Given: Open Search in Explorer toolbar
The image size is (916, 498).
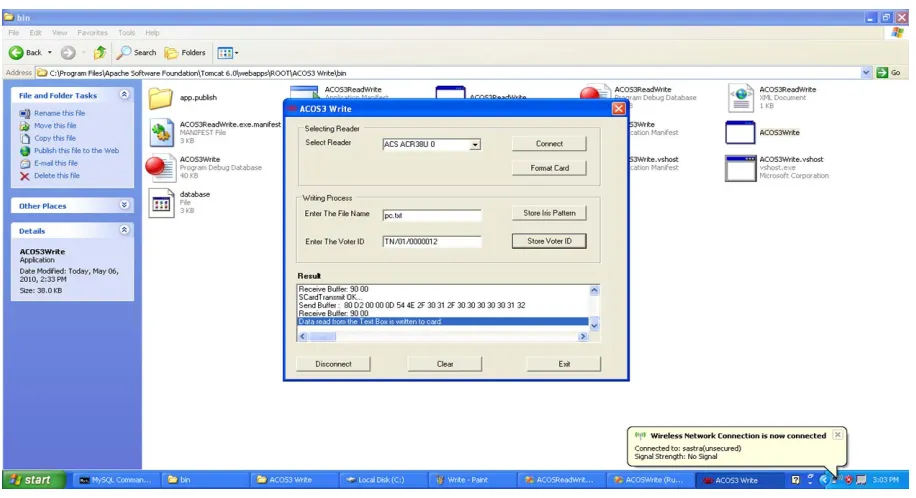Looking at the screenshot, I should click(137, 53).
